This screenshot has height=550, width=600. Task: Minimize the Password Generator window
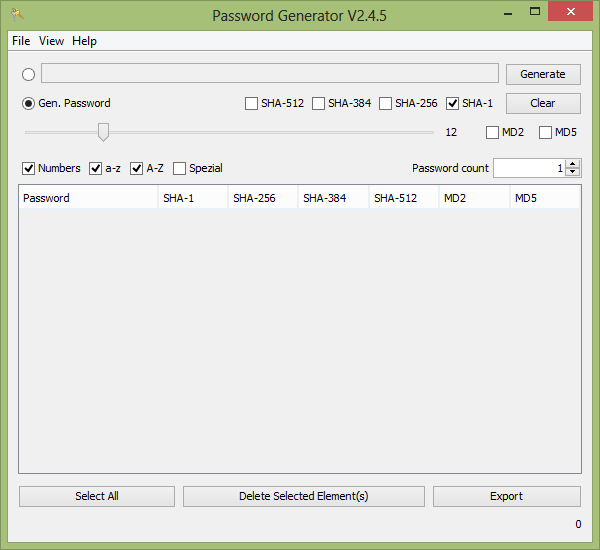(x=508, y=14)
